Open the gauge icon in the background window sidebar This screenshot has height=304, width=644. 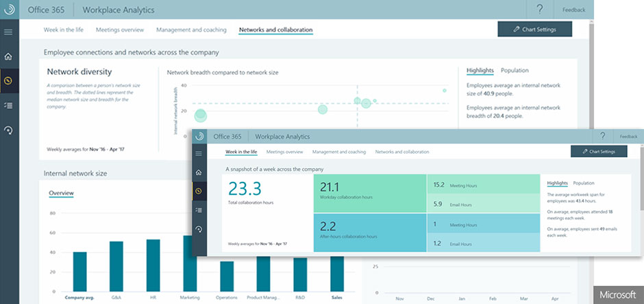point(8,130)
